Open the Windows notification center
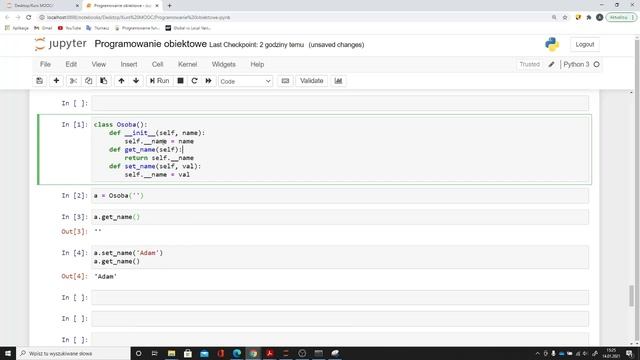The height and width of the screenshot is (360, 640). [x=629, y=353]
